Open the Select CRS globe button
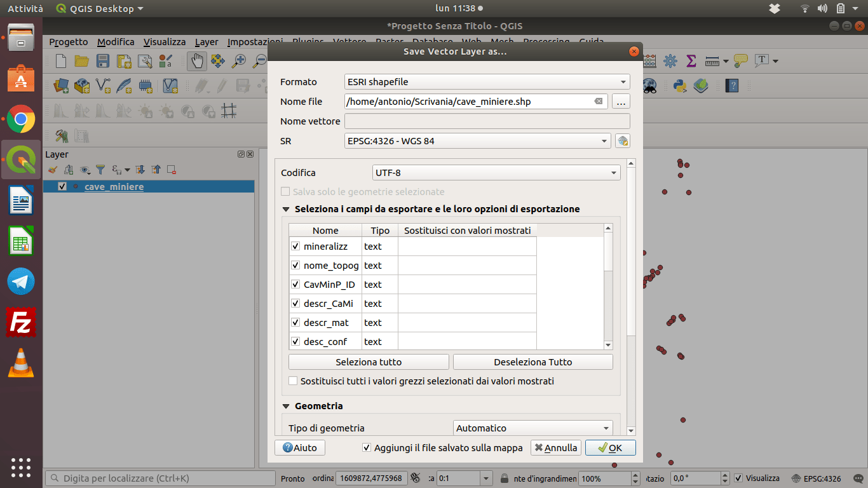The image size is (868, 488). tap(623, 141)
